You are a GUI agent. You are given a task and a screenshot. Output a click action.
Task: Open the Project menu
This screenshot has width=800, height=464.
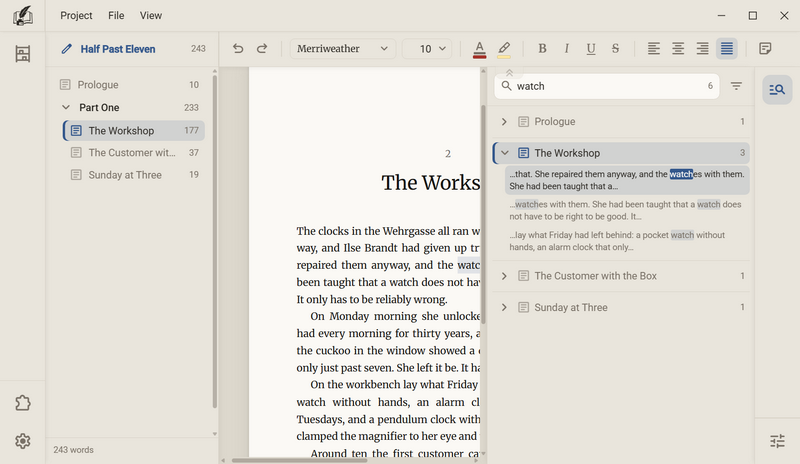click(x=76, y=15)
